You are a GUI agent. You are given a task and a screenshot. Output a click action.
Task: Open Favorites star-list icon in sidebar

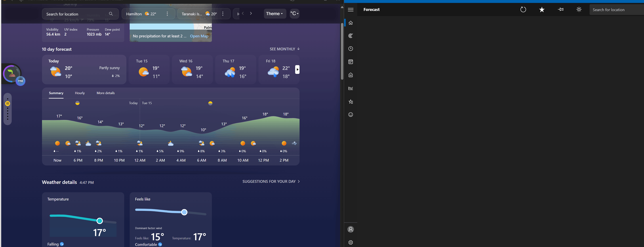pos(350,102)
